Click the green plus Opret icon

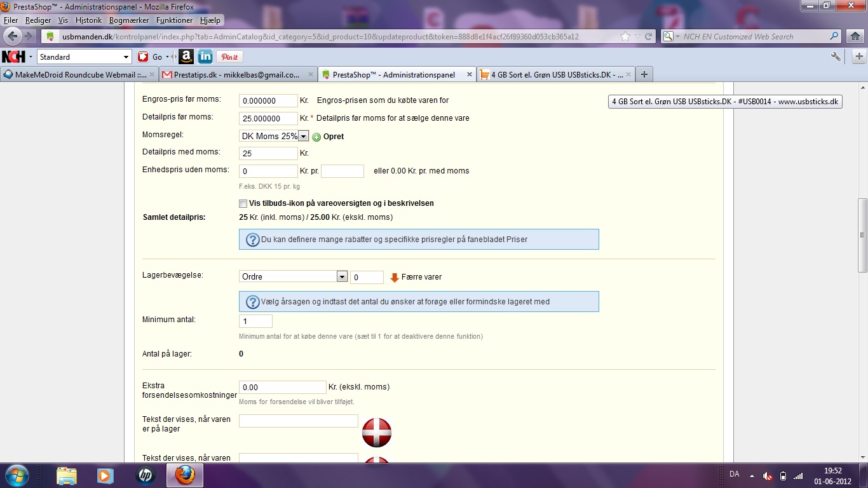pos(316,137)
